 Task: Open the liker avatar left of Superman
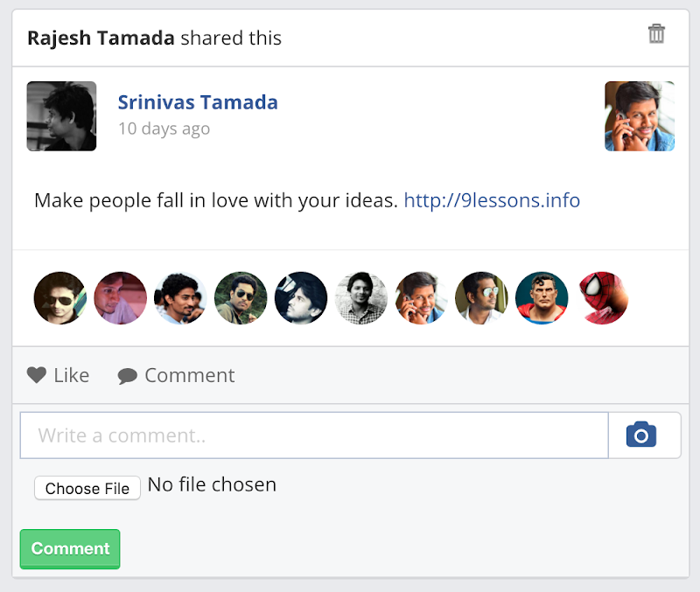[481, 298]
